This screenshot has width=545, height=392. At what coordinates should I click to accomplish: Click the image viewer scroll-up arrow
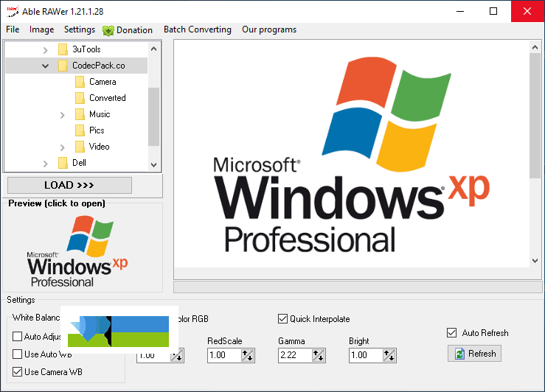click(535, 47)
